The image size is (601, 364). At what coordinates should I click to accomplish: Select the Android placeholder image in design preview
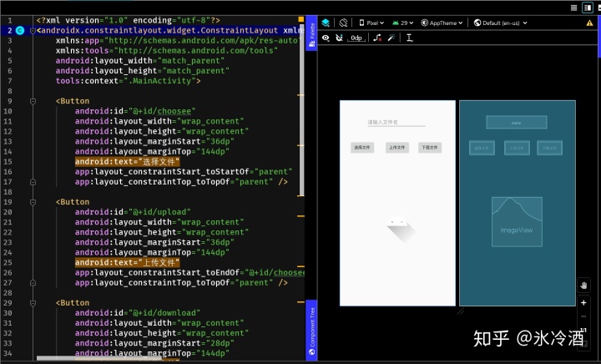click(x=401, y=229)
